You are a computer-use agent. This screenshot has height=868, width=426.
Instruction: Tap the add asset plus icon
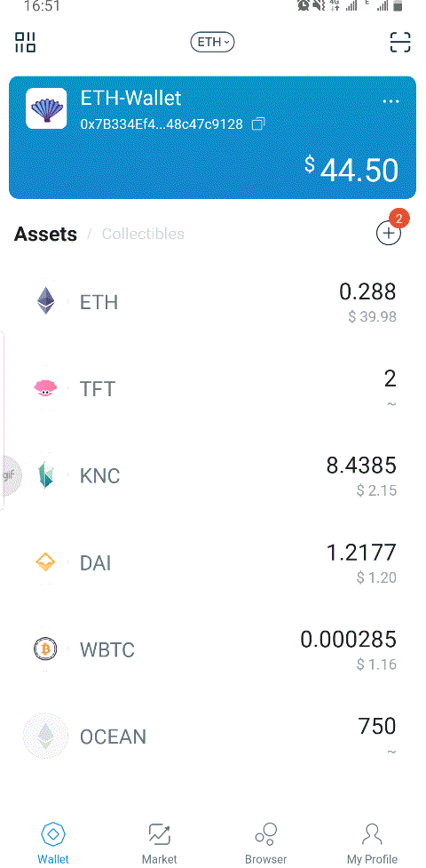(x=389, y=233)
